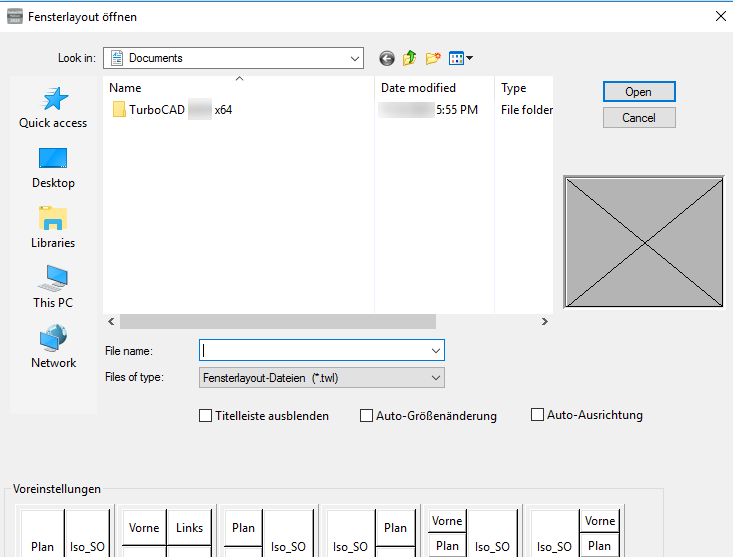Click the Open button
Viewport: 733px width, 557px height.
[x=639, y=92]
